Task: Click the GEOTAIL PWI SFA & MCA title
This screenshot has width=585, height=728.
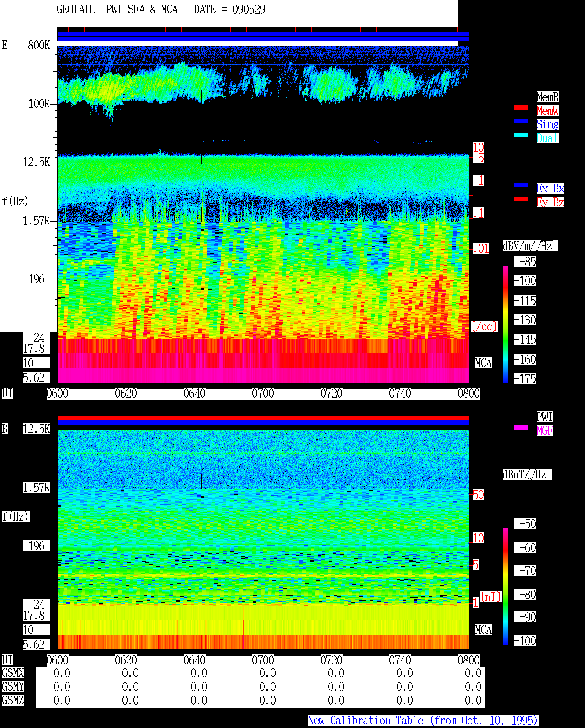Action: [x=117, y=10]
